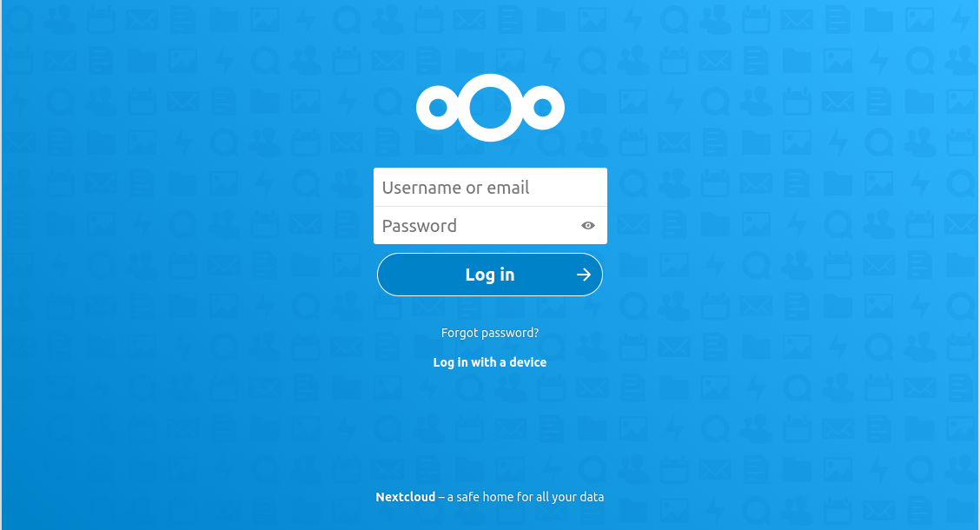The height and width of the screenshot is (530, 980).
Task: Reveal hidden password characters using the eye
Action: click(x=587, y=226)
